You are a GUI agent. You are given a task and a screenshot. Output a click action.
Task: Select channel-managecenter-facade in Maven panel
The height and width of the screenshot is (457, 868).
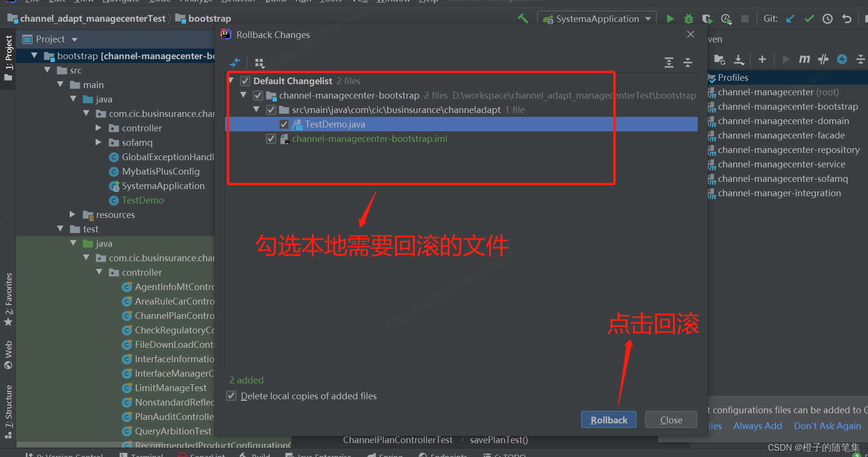coord(781,135)
